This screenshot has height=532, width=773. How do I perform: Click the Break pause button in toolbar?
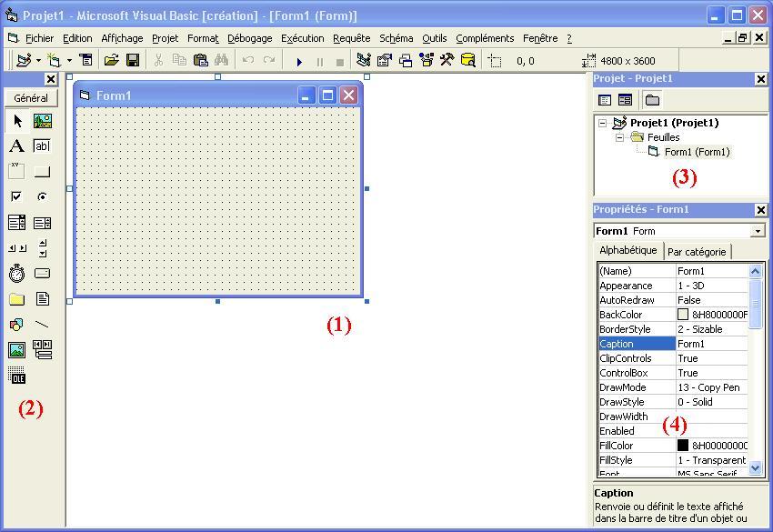tap(320, 62)
